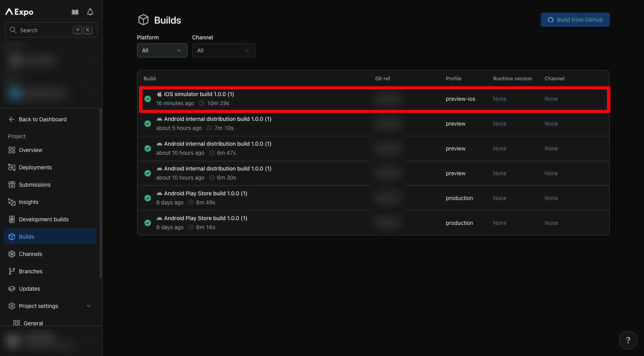
Task: Click the General settings item in sidebar
Action: [50, 323]
